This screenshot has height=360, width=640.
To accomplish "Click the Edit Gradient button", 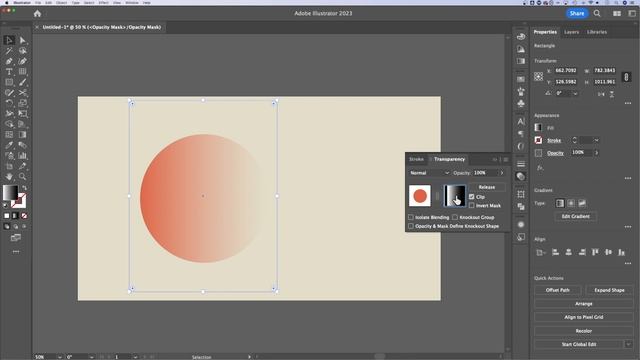I will 576,216.
